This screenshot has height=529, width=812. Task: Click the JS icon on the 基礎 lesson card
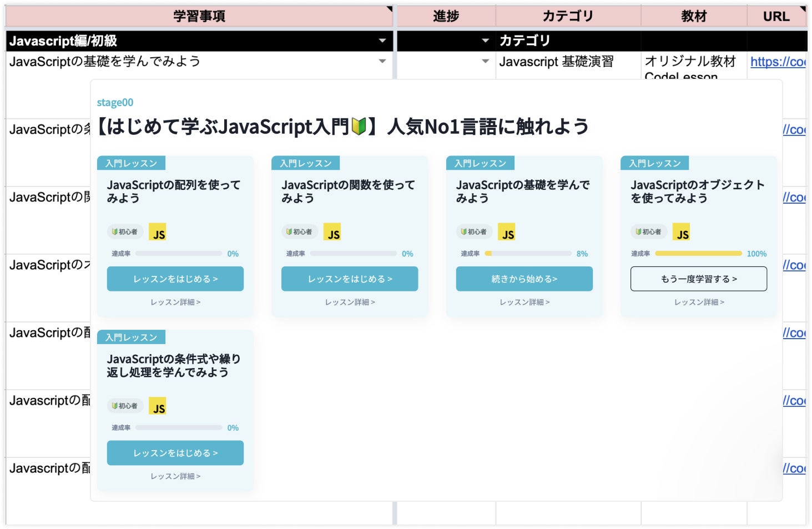tap(507, 232)
